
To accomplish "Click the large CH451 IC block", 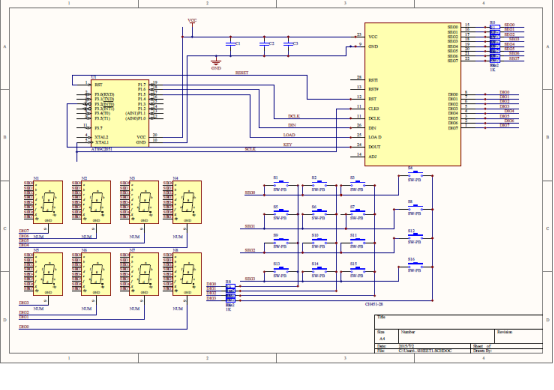I will click(413, 94).
